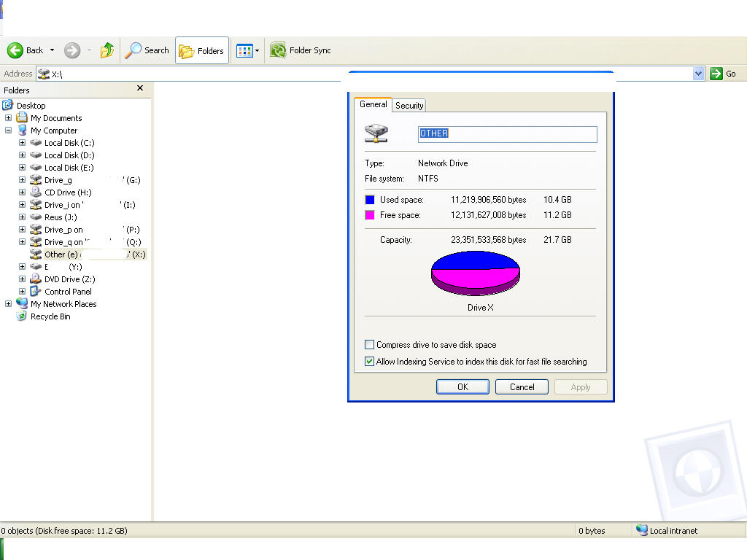Expand CD Drive (H:) node
The image size is (747, 560).
22,192
